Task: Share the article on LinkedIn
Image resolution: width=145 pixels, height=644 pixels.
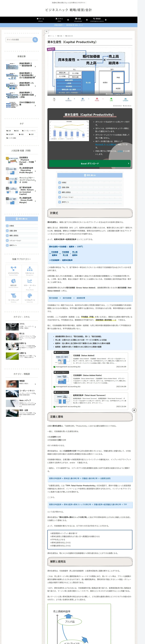Action: tap(125, 99)
